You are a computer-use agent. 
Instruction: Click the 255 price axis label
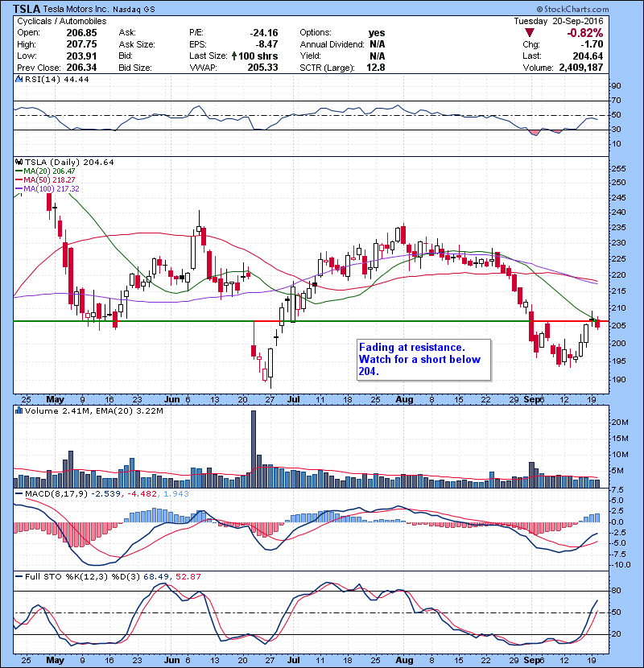click(618, 169)
